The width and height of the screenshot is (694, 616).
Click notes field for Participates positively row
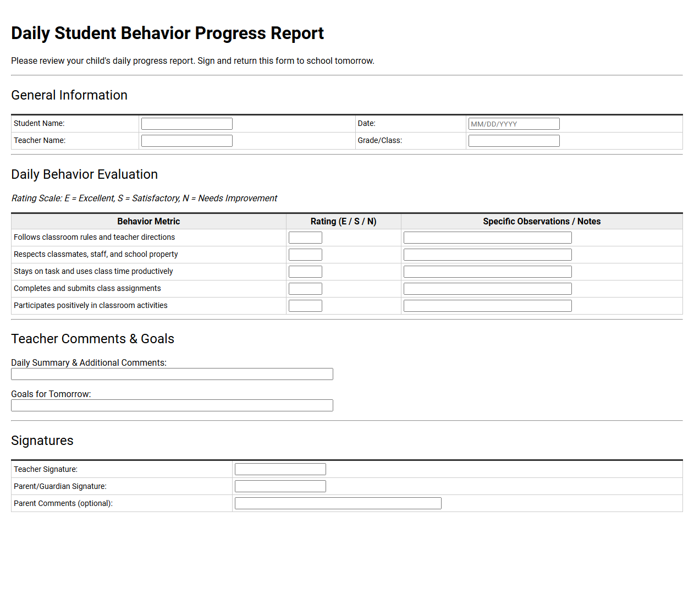(x=488, y=306)
